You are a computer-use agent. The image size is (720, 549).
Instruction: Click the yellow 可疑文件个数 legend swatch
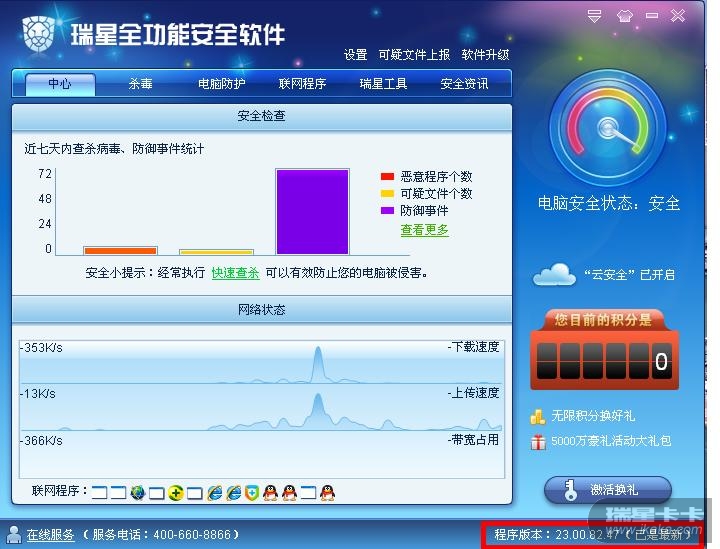point(388,193)
